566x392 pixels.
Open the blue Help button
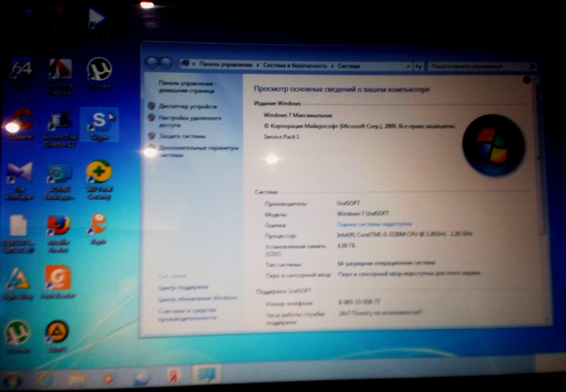[x=527, y=80]
